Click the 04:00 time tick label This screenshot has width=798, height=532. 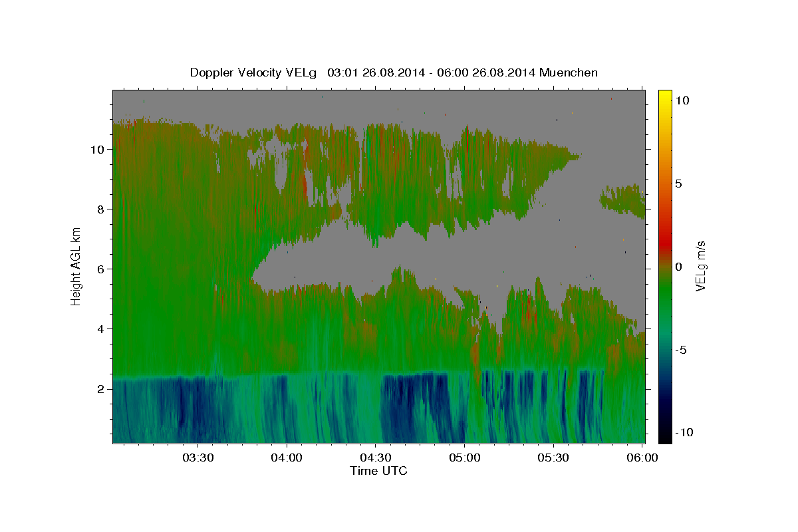pos(287,458)
